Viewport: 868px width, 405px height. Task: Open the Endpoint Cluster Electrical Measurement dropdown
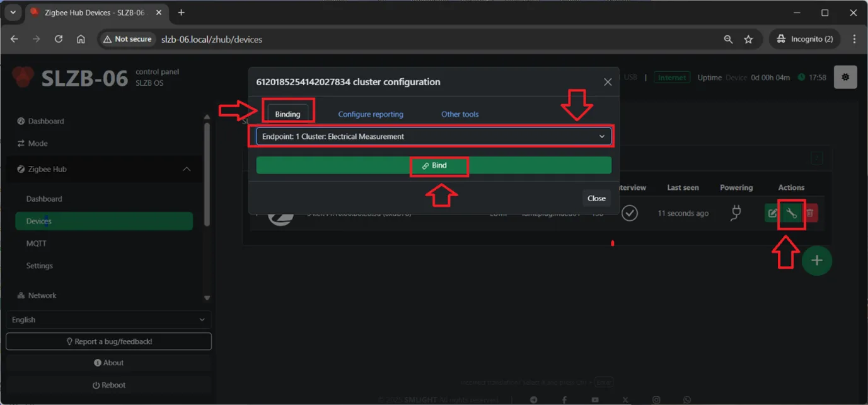[433, 136]
